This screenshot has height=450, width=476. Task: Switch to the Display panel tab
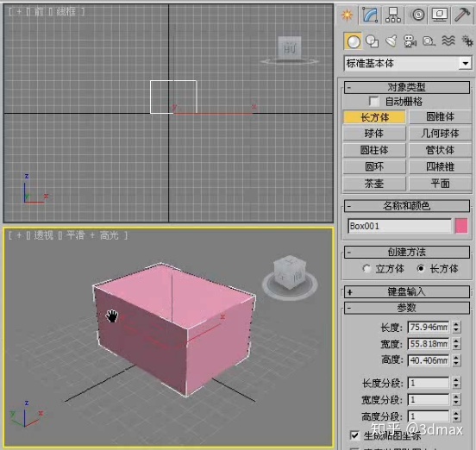[x=440, y=15]
